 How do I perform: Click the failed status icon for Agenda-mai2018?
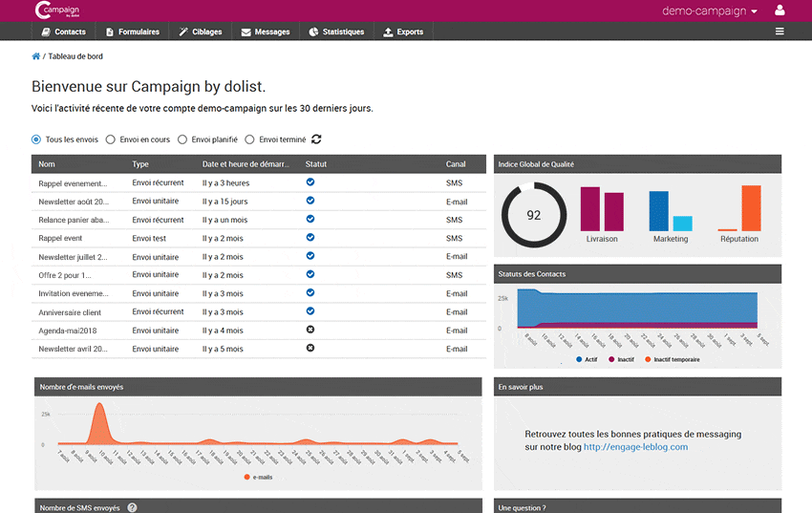[310, 330]
